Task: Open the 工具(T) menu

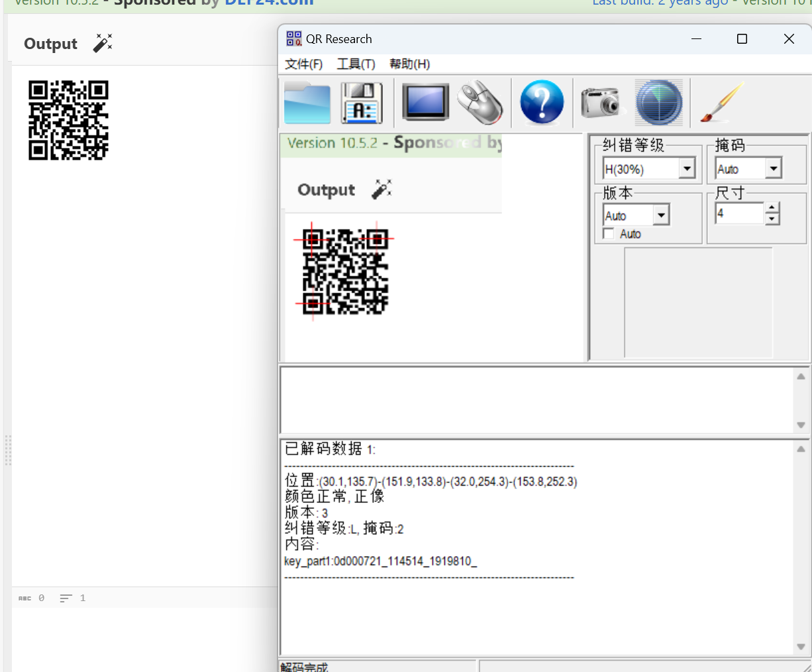Action: pyautogui.click(x=356, y=64)
